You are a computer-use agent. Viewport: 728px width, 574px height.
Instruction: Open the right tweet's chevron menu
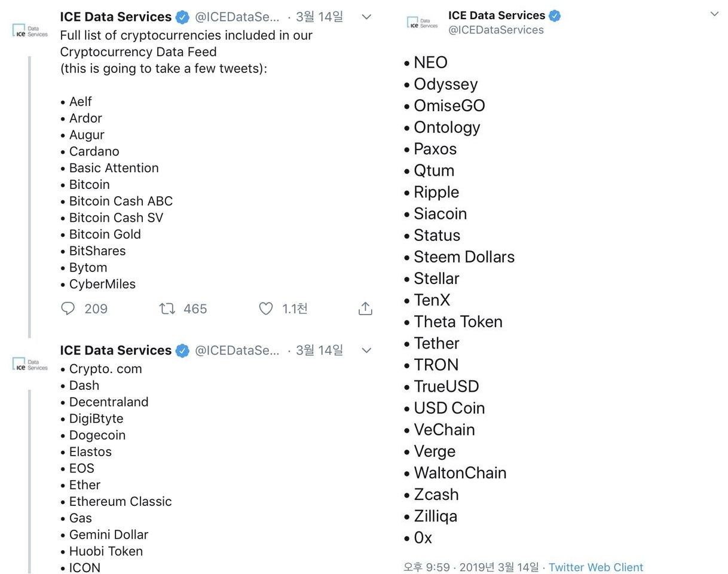714,14
